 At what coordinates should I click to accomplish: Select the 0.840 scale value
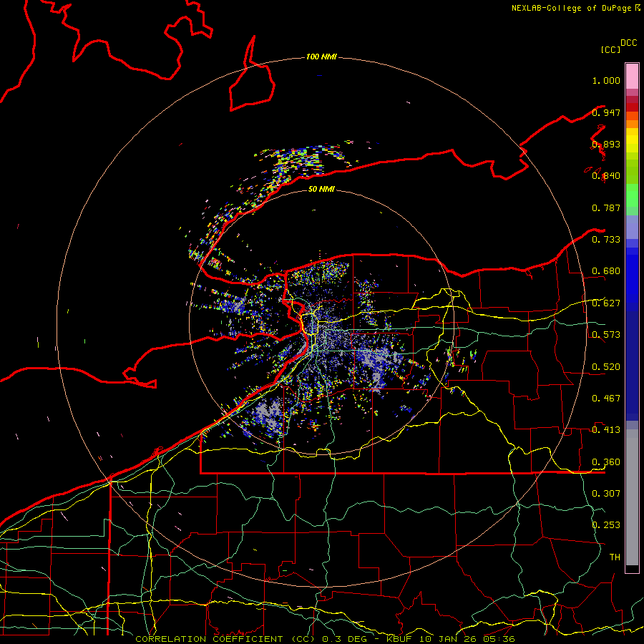pyautogui.click(x=606, y=176)
